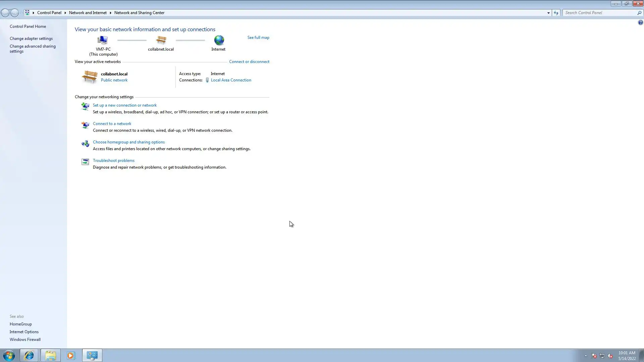Screen dimensions: 644x362
Task: Click the collabnet.local bench icon in the network map
Action: coord(161,40)
